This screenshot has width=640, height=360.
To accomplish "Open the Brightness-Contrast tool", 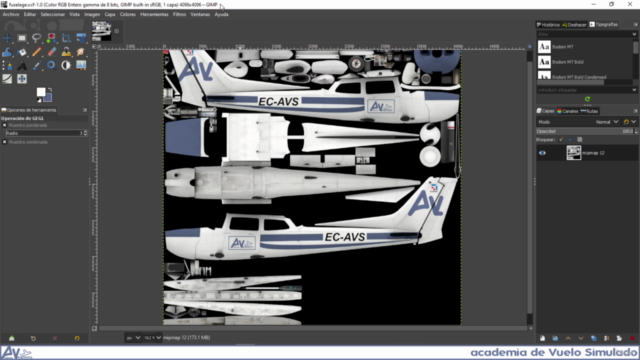I will click(x=66, y=65).
